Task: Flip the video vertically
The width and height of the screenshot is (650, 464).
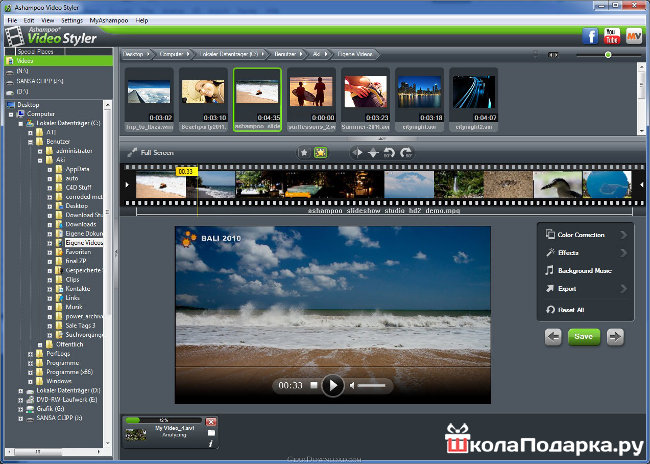Action: click(x=373, y=153)
